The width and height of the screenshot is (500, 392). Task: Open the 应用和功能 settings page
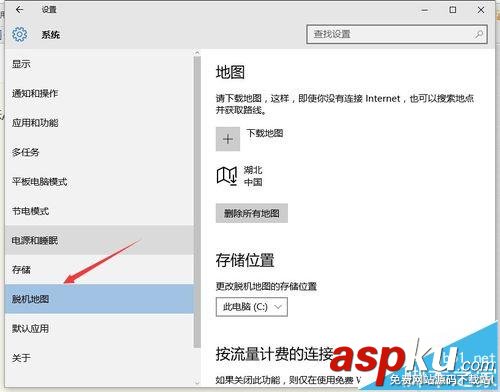click(x=99, y=123)
